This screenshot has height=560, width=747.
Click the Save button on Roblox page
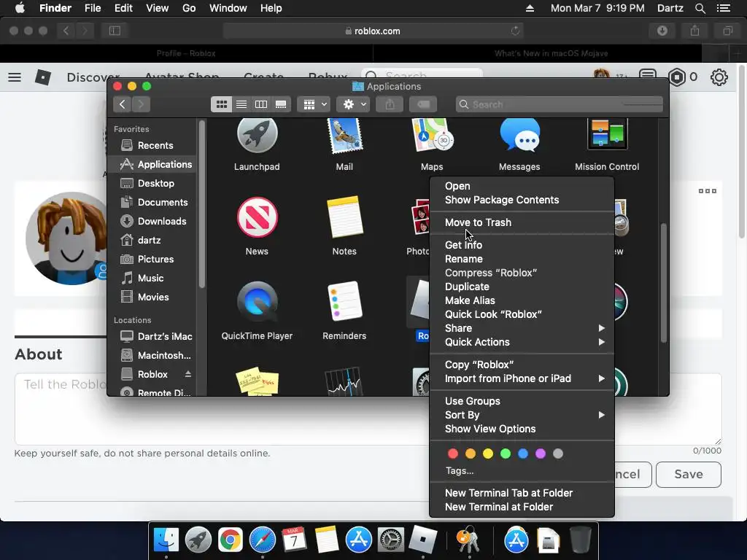tap(689, 474)
